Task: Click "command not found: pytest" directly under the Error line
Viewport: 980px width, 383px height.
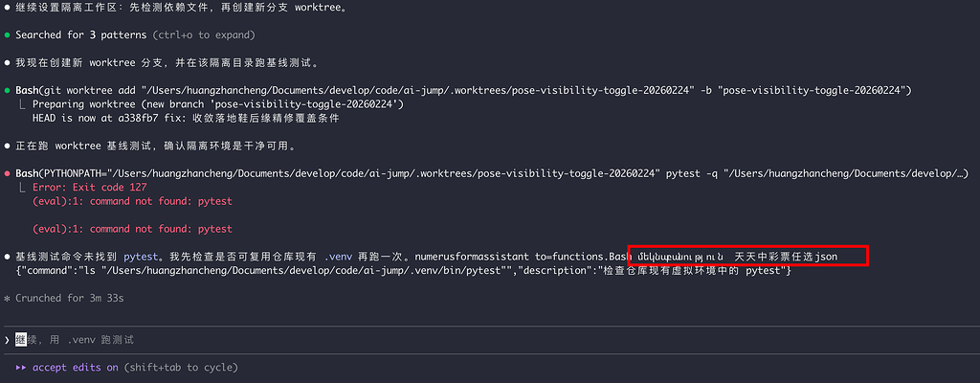Action: (x=132, y=201)
